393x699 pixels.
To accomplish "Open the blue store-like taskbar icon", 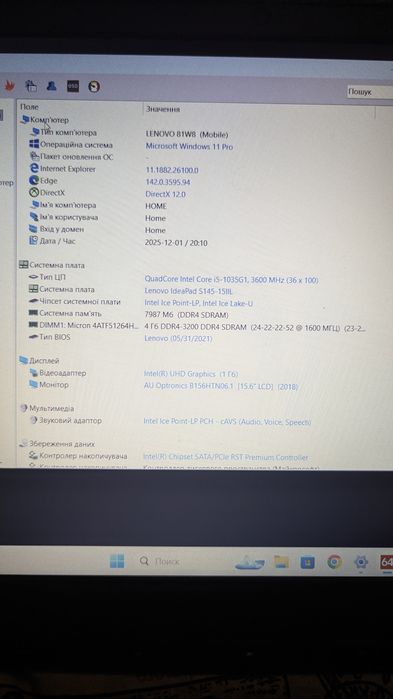I will tap(307, 563).
